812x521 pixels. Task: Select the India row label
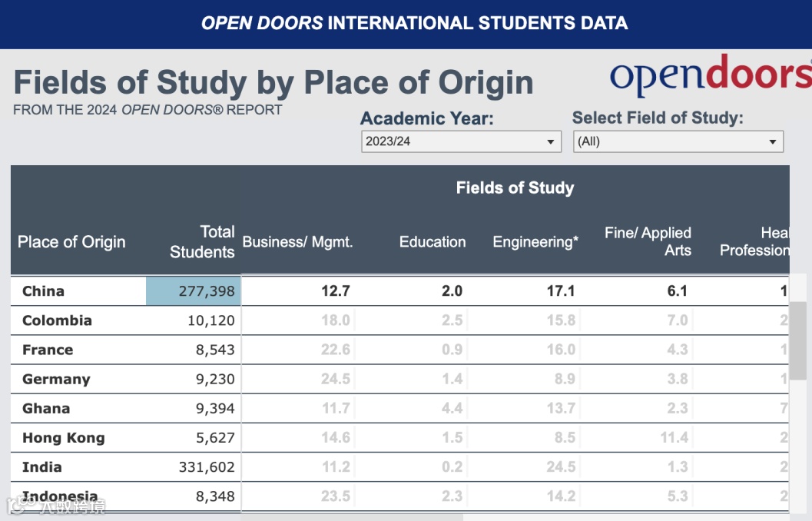coord(42,467)
